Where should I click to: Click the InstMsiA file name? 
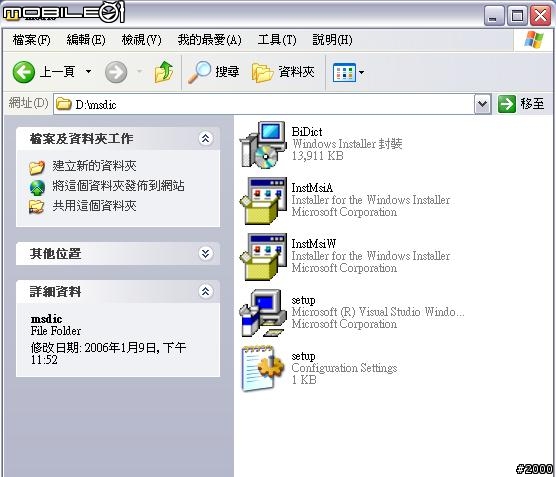312,188
